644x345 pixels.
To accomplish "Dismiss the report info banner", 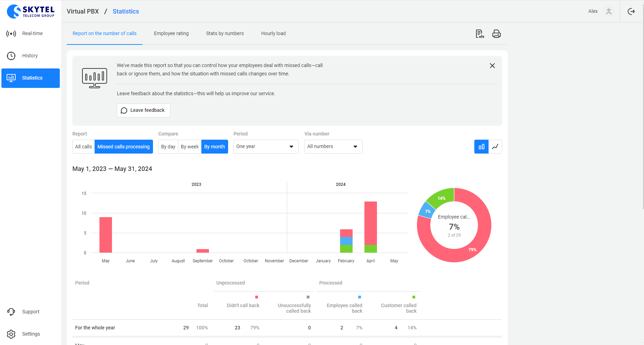I will pyautogui.click(x=492, y=66).
